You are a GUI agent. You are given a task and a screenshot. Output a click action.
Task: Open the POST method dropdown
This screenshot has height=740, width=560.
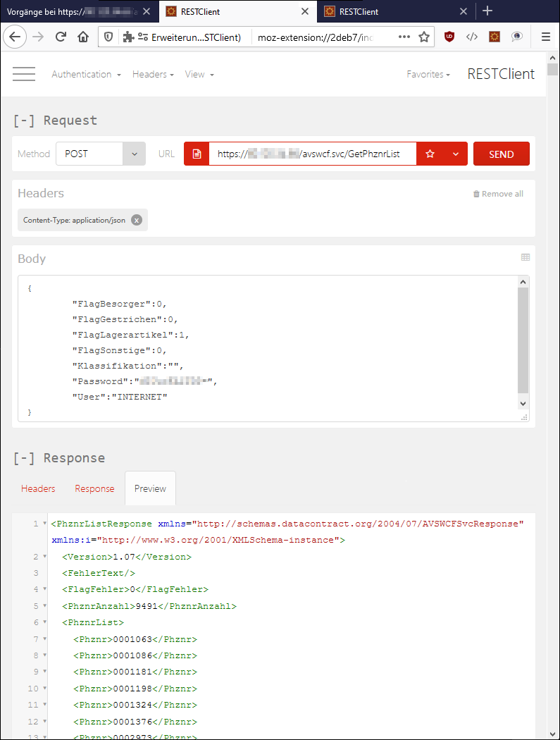click(134, 153)
